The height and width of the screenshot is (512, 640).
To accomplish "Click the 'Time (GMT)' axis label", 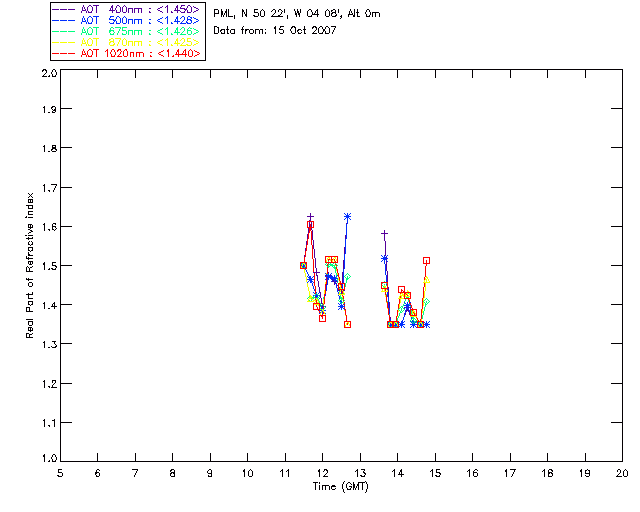I will 340,487.
